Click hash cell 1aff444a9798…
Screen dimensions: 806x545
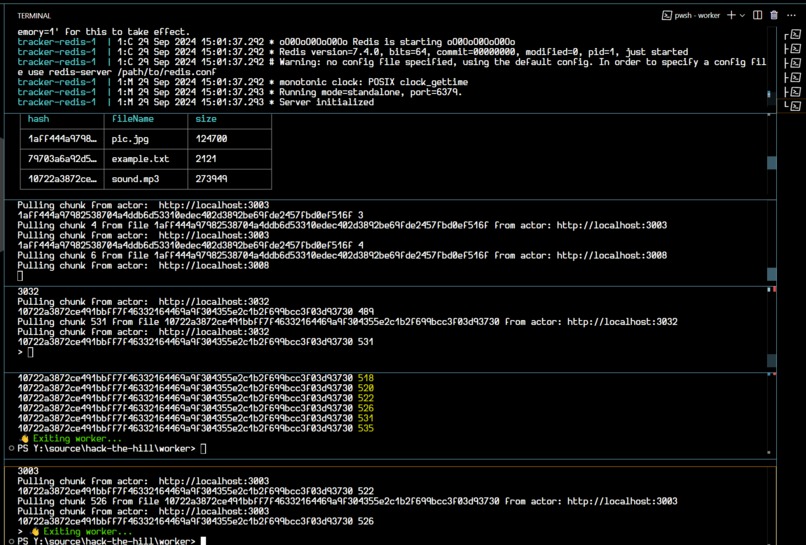tap(62, 139)
